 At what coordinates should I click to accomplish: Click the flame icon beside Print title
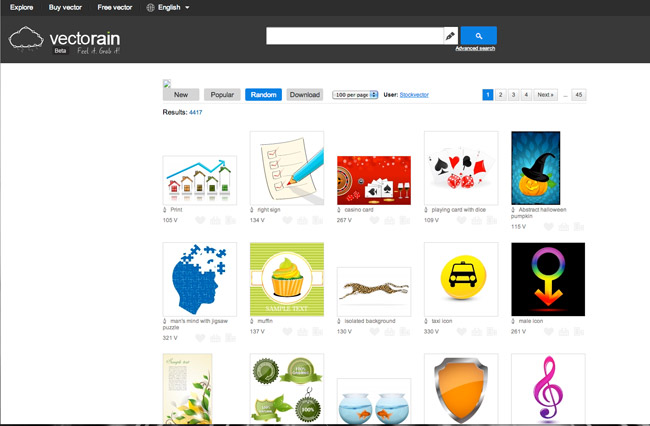[165, 210]
